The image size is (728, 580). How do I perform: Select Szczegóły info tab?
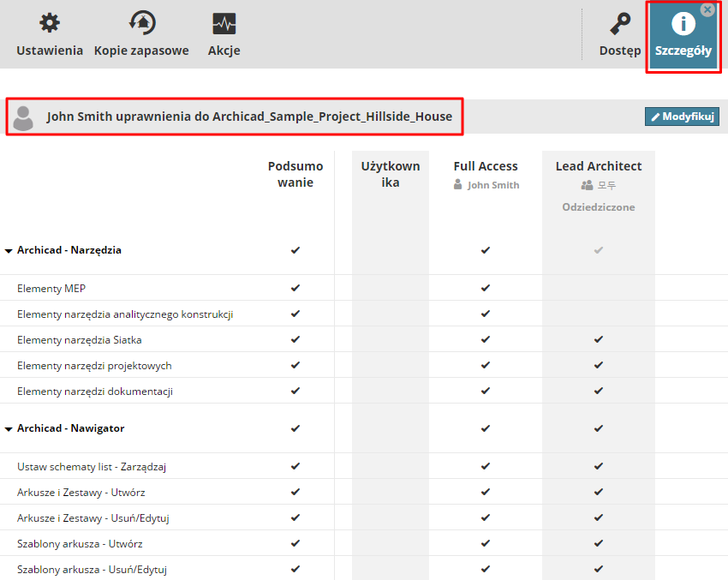tap(683, 37)
